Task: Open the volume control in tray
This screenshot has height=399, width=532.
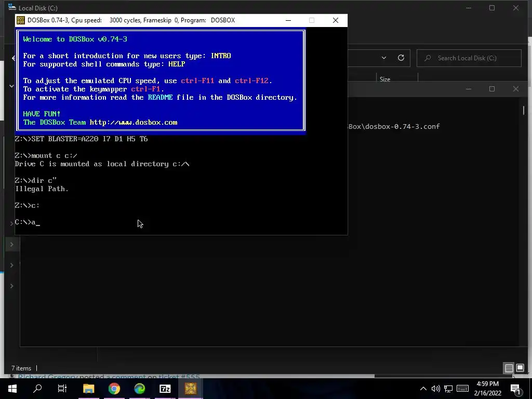Action: click(436, 389)
